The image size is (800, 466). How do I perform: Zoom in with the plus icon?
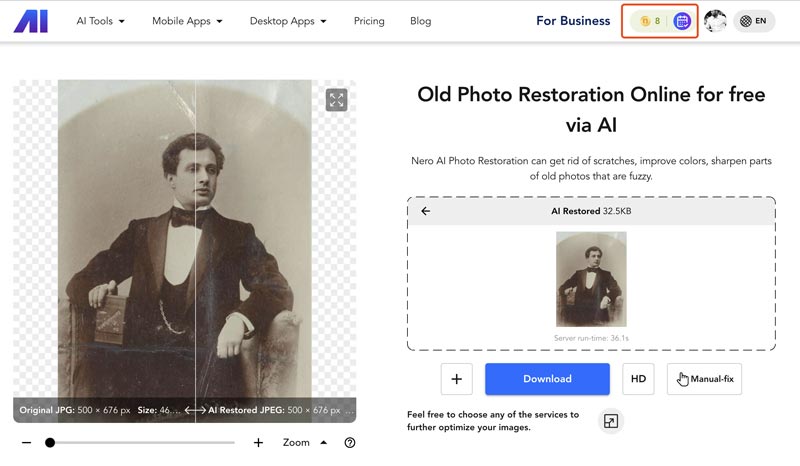click(x=258, y=443)
